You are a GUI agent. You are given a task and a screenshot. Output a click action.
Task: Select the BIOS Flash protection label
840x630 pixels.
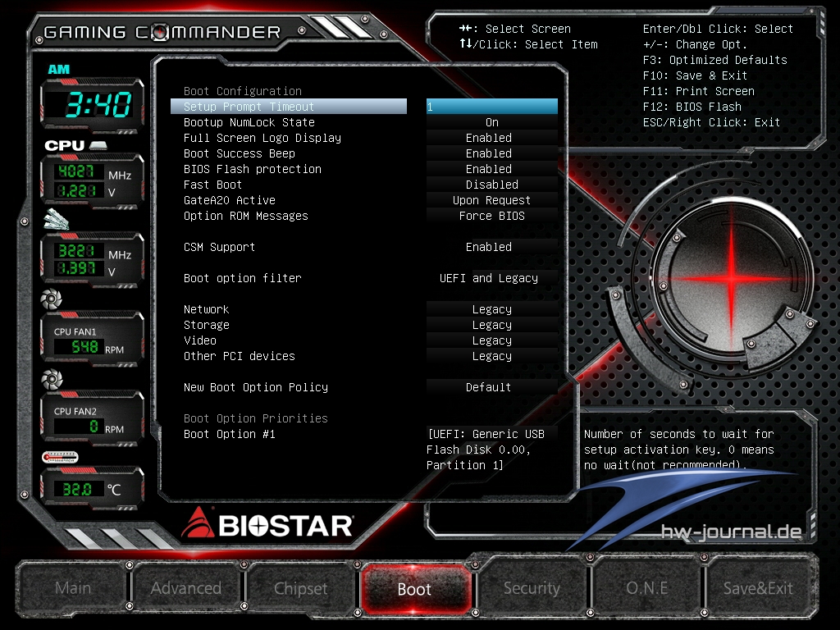coord(253,169)
